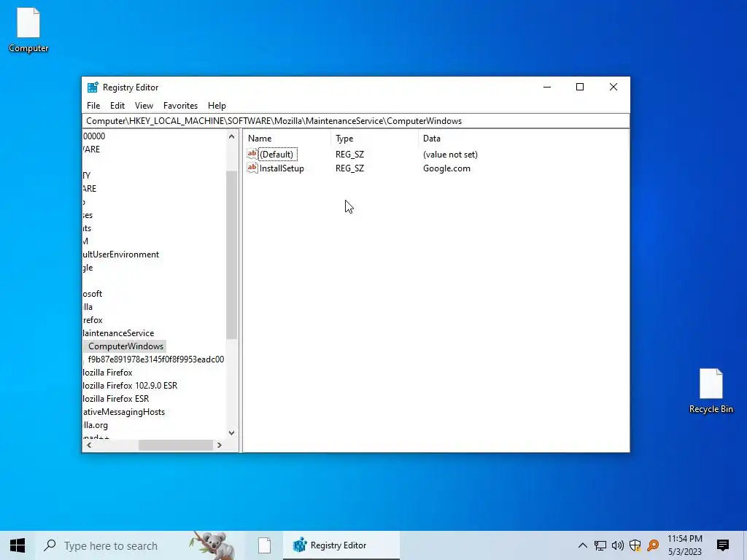Maximize the Registry Editor window
The height and width of the screenshot is (560, 747).
coord(580,87)
